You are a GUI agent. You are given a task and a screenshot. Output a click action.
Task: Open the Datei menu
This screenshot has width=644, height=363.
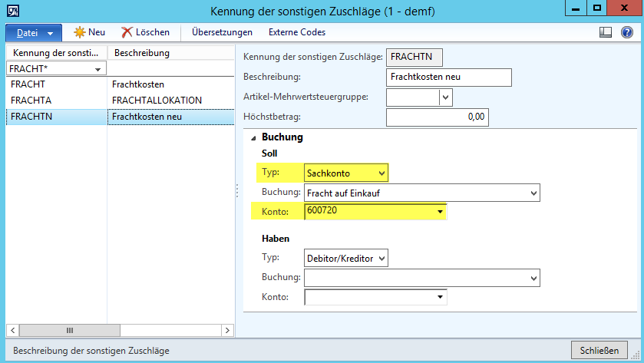point(34,33)
